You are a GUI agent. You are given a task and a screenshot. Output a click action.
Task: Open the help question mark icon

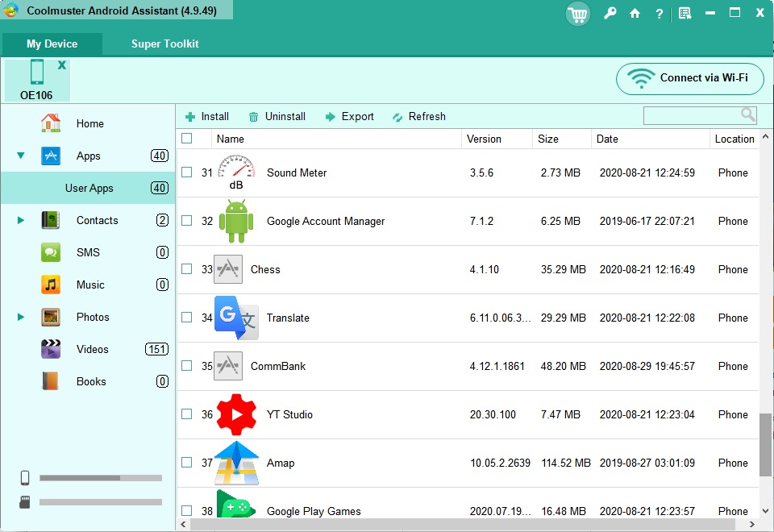click(x=659, y=14)
